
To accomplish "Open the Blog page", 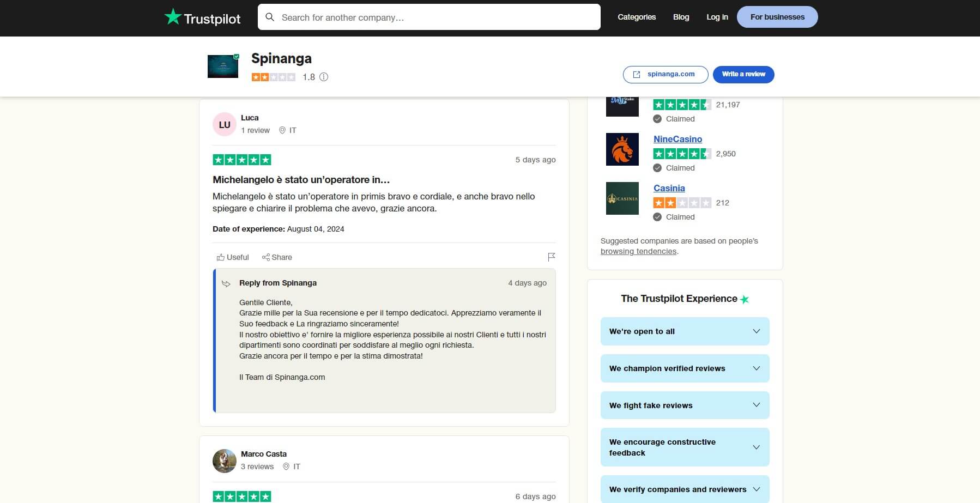I will tap(681, 17).
